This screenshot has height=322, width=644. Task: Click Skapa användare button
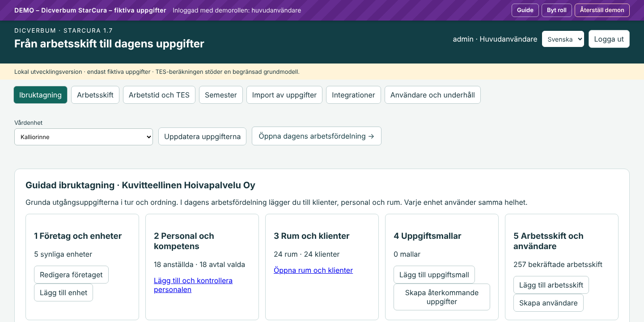pyautogui.click(x=548, y=303)
